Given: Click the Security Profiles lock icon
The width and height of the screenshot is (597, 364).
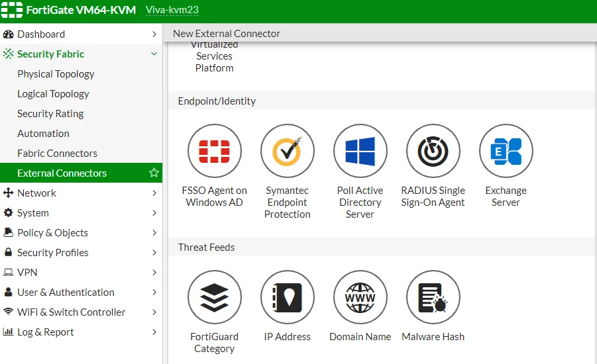Looking at the screenshot, I should tap(8, 251).
